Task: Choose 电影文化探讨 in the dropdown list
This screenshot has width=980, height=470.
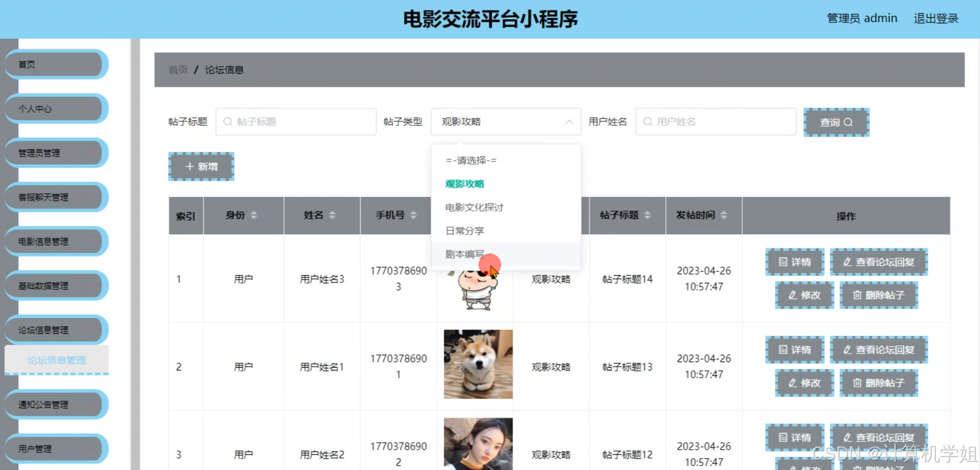Action: click(x=506, y=207)
